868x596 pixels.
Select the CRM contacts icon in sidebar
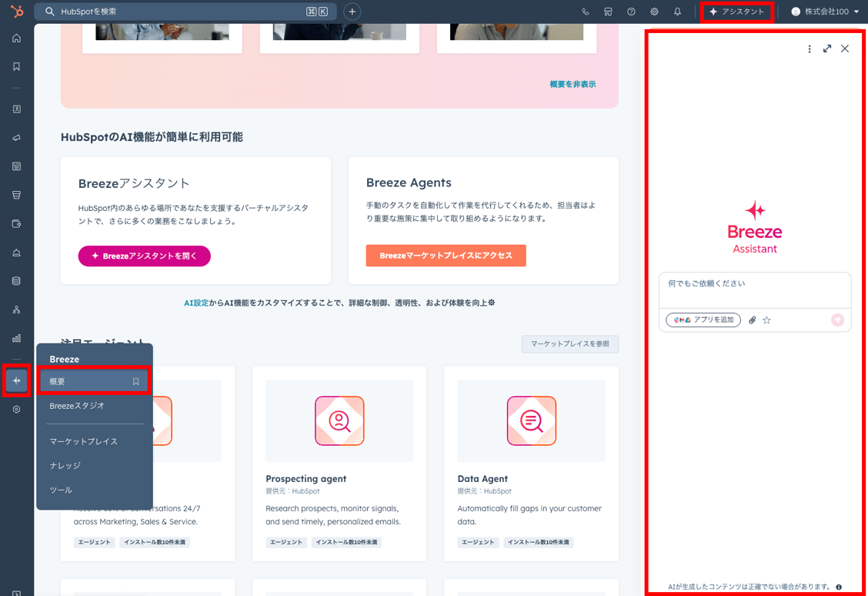16,109
